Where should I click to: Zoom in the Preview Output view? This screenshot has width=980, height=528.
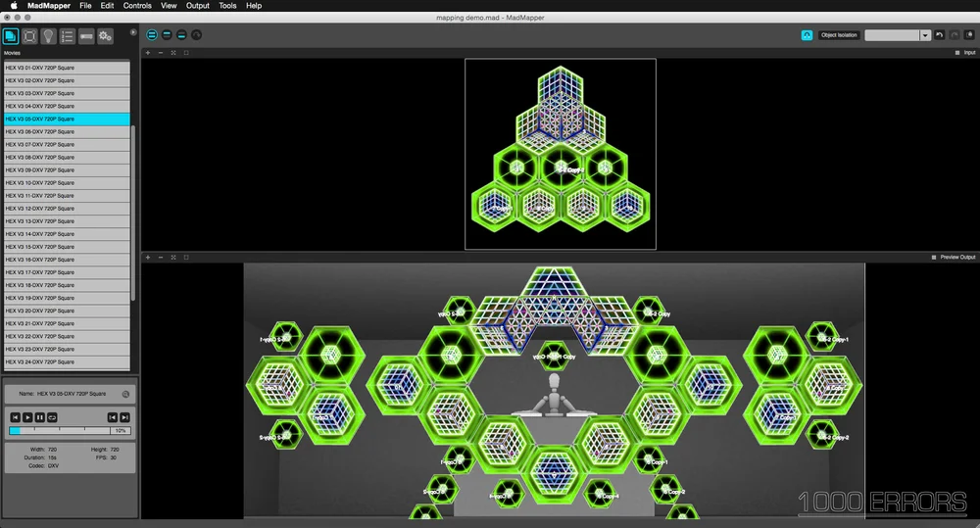(x=148, y=258)
